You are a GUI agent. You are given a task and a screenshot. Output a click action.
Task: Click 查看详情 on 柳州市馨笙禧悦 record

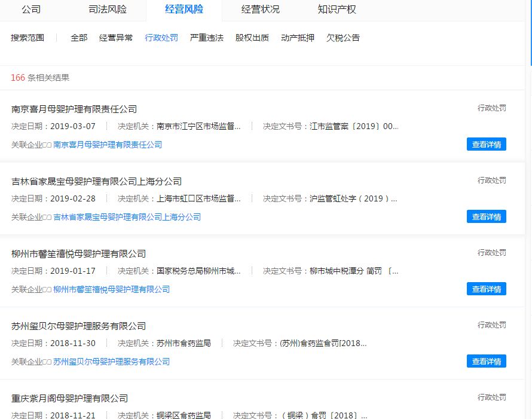pos(486,289)
